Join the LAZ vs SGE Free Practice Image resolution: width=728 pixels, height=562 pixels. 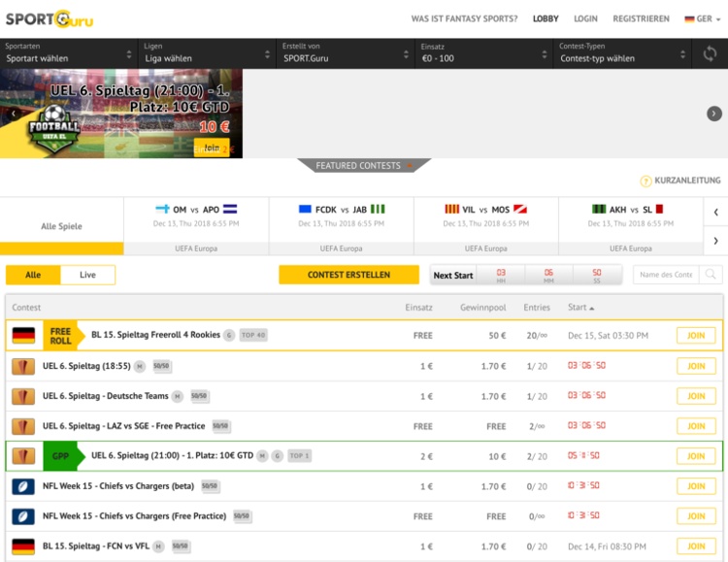pos(696,426)
